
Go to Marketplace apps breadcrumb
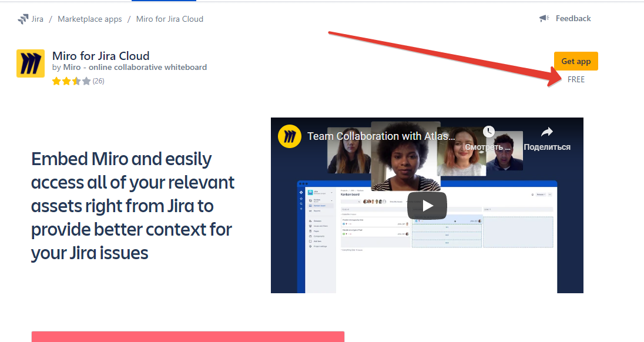point(90,19)
